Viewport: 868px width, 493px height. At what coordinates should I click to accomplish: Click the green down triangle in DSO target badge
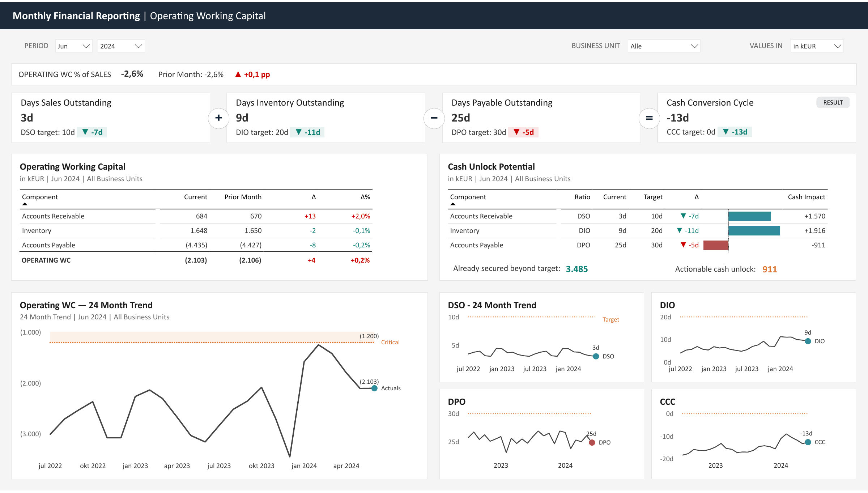click(85, 132)
